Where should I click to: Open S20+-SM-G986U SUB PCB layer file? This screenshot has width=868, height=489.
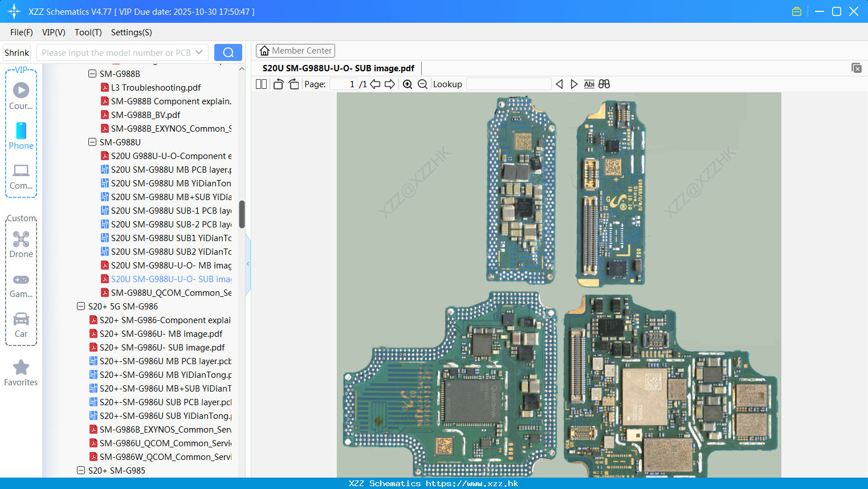point(165,402)
